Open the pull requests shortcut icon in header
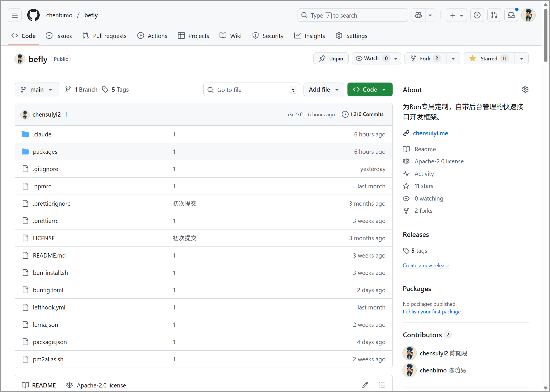Image resolution: width=550 pixels, height=392 pixels. point(494,15)
